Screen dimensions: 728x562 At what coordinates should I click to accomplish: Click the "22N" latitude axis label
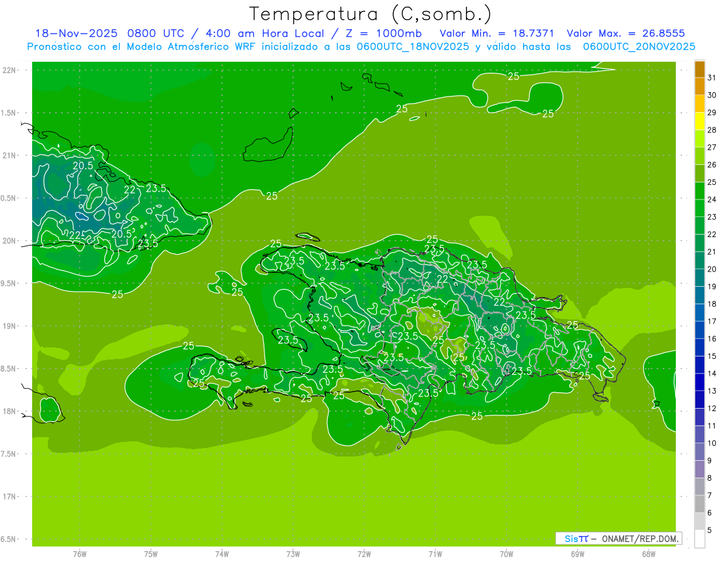10,70
